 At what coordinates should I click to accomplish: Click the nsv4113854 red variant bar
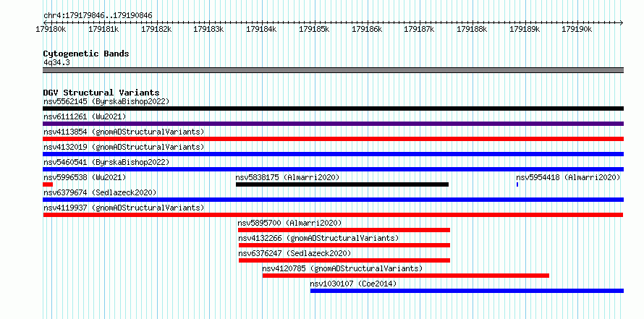(333, 139)
